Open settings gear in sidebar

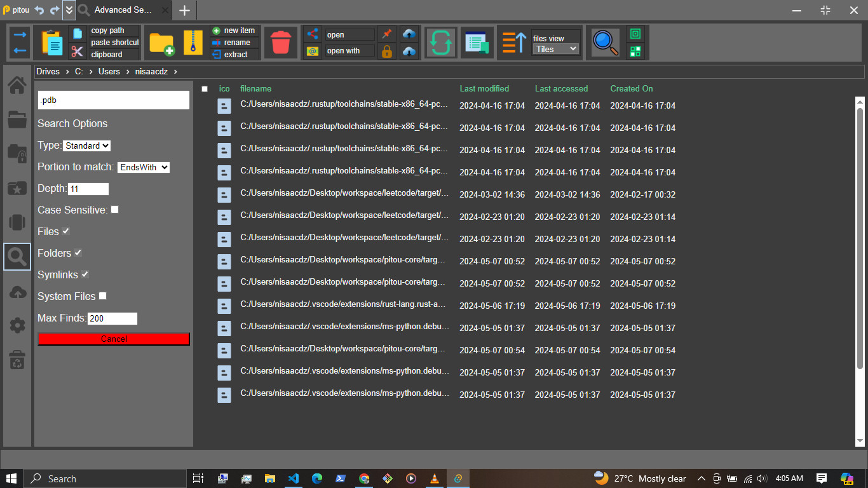point(17,326)
